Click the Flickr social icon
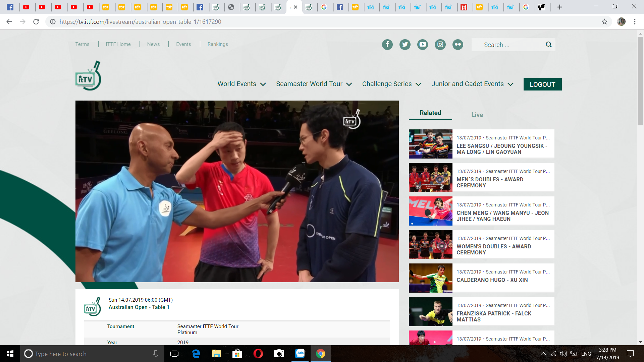Image resolution: width=644 pixels, height=362 pixels. 458,45
